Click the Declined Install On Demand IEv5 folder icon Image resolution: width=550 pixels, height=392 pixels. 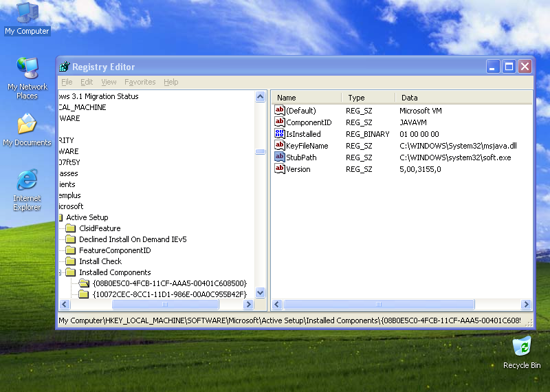pyautogui.click(x=71, y=239)
